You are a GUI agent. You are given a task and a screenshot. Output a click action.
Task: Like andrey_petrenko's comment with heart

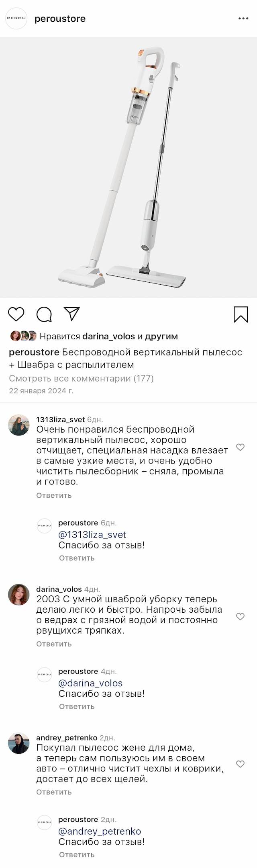[x=240, y=764]
